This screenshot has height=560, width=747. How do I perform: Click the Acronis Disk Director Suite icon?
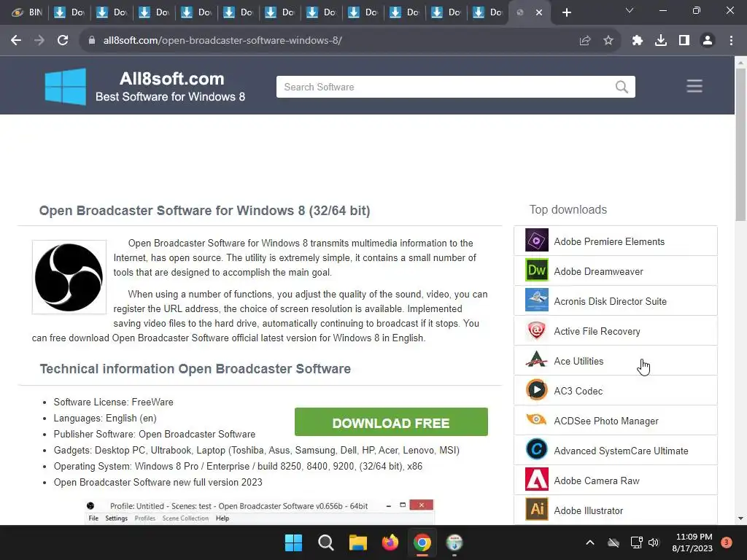click(536, 300)
